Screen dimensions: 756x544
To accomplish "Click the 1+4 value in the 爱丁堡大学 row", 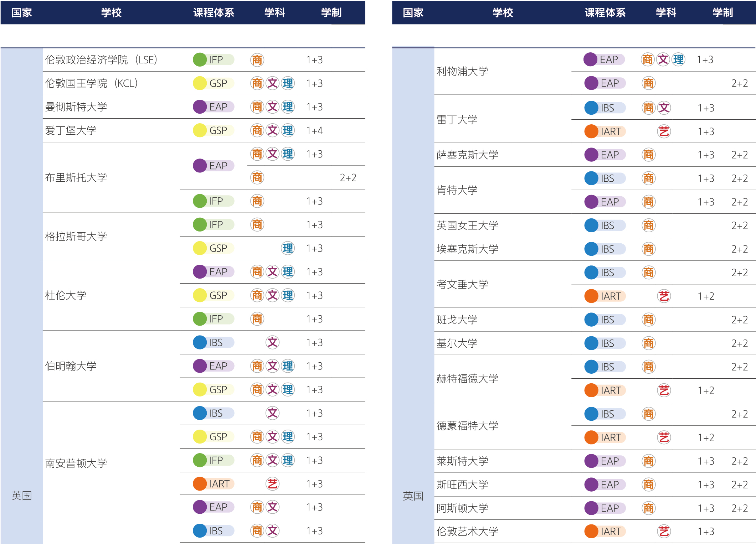I will pyautogui.click(x=314, y=130).
